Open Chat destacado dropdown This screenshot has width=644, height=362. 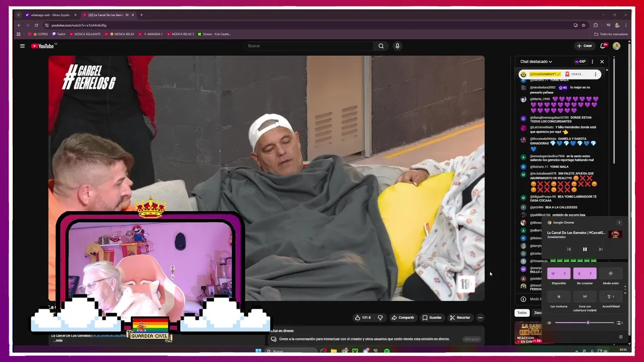coord(536,61)
